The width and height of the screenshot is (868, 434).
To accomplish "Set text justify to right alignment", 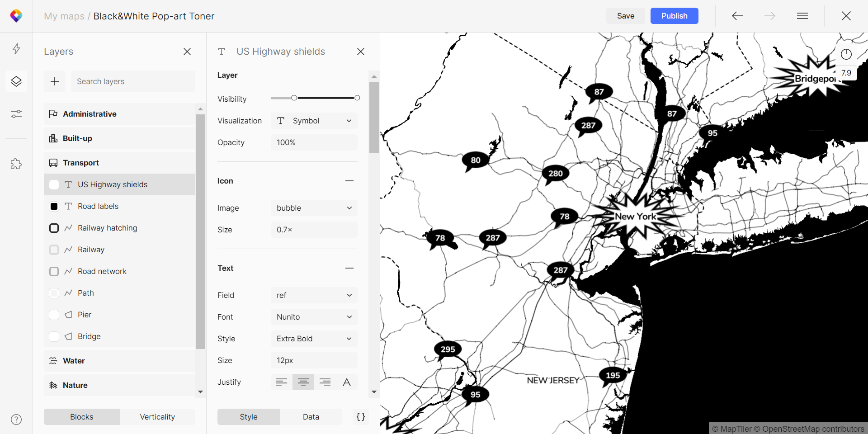I will coord(325,382).
